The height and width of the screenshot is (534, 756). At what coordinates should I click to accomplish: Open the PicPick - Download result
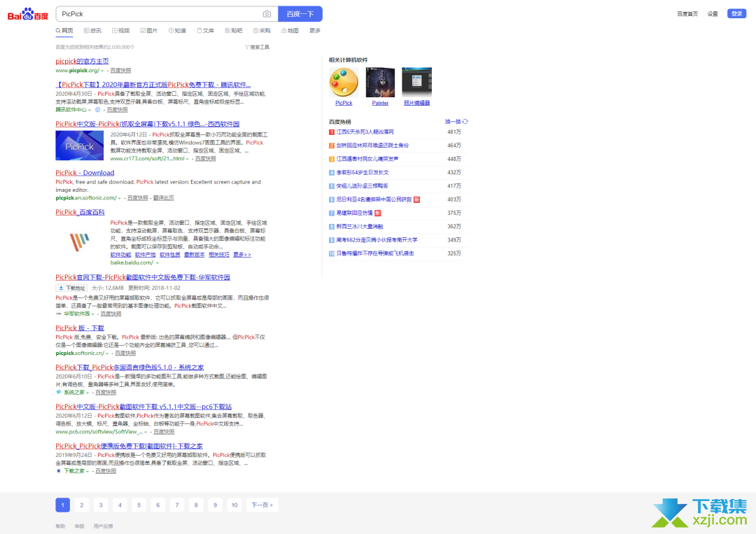pyautogui.click(x=85, y=173)
